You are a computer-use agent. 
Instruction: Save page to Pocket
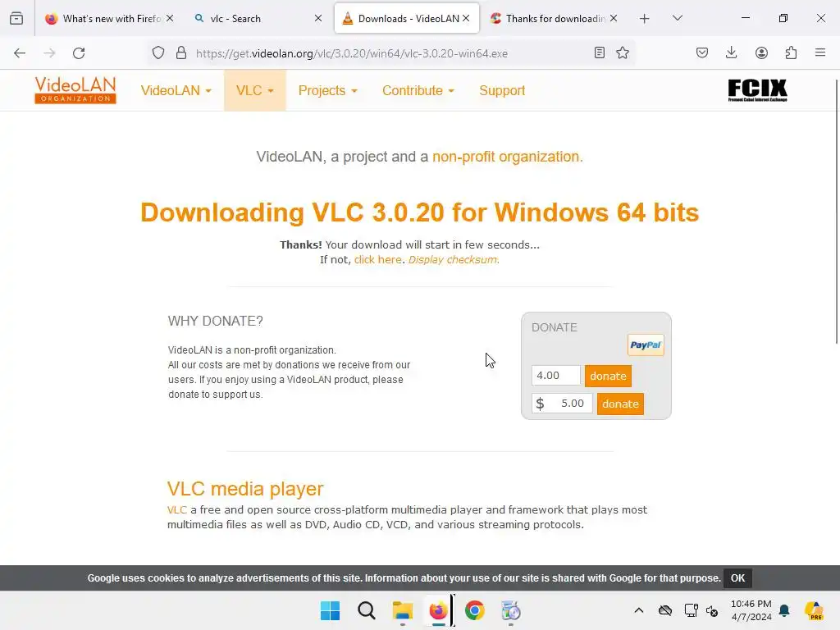pos(702,52)
